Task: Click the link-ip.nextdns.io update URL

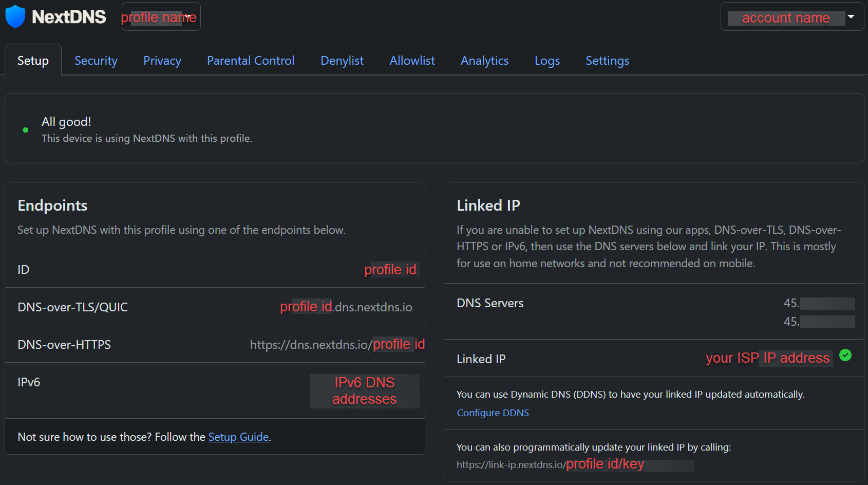Action: coord(550,464)
